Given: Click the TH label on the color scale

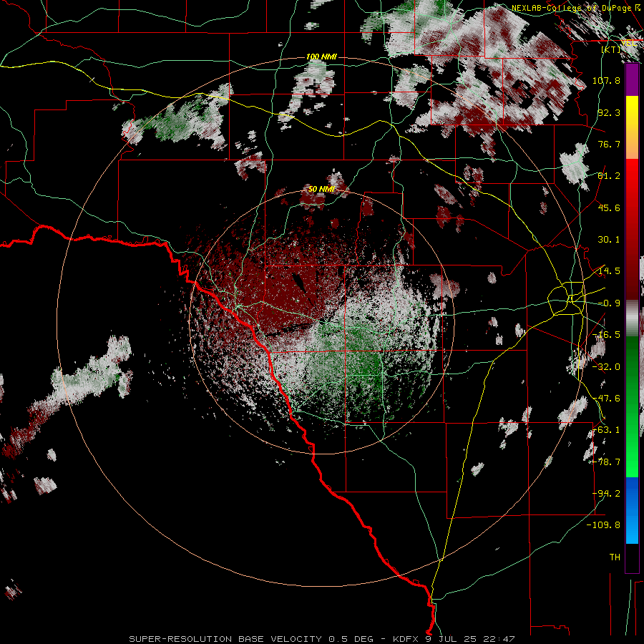Looking at the screenshot, I should click(615, 557).
